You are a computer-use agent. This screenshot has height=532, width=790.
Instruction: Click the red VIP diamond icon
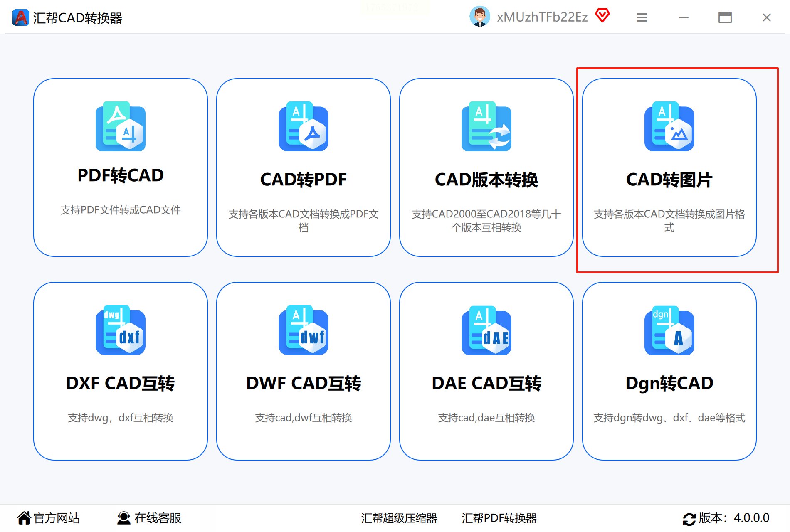(x=602, y=16)
